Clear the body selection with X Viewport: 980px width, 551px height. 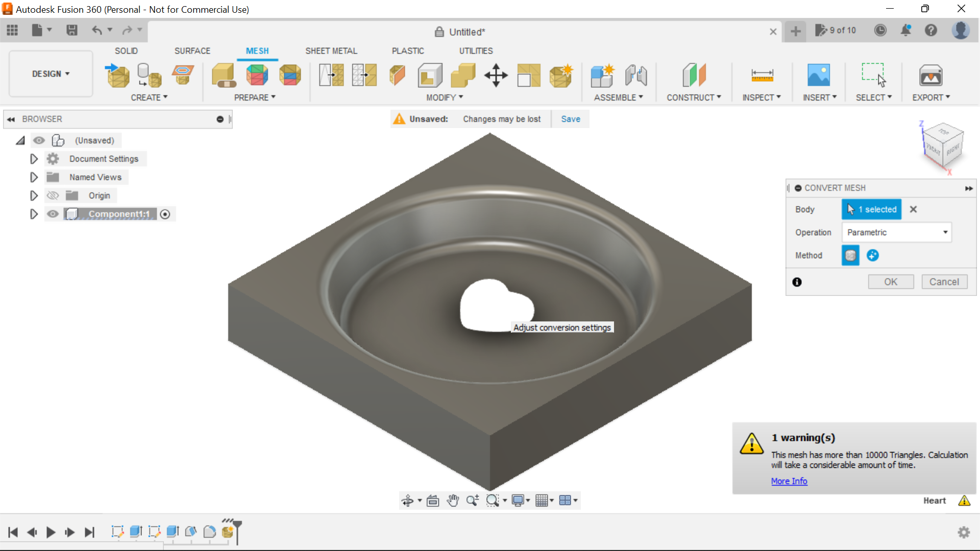913,209
